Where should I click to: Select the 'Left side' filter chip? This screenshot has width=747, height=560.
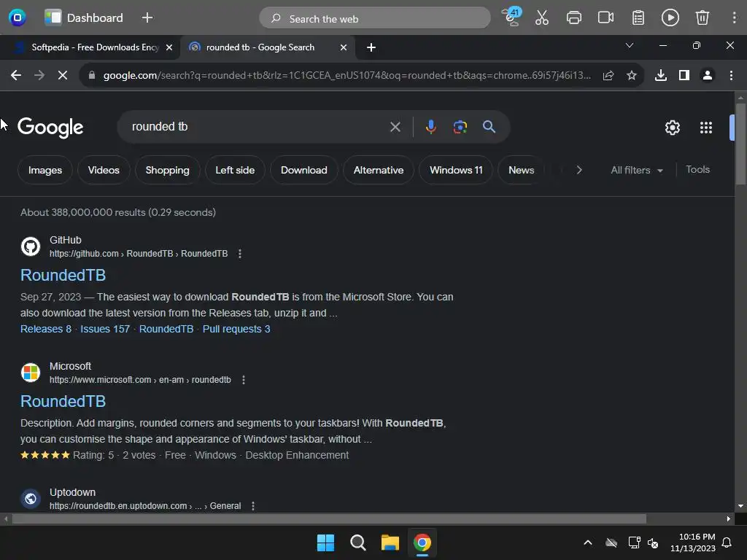coord(235,170)
